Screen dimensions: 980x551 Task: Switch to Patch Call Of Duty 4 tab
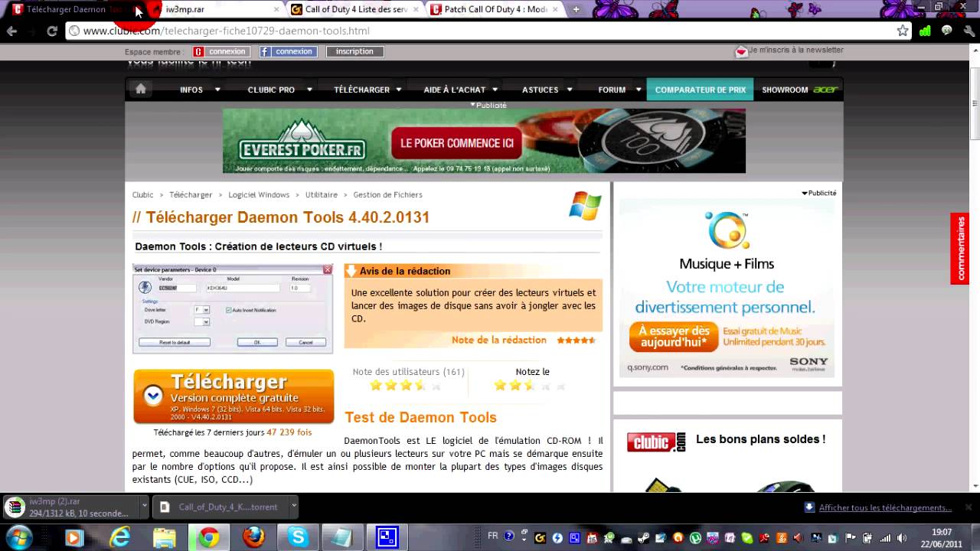coord(495,9)
